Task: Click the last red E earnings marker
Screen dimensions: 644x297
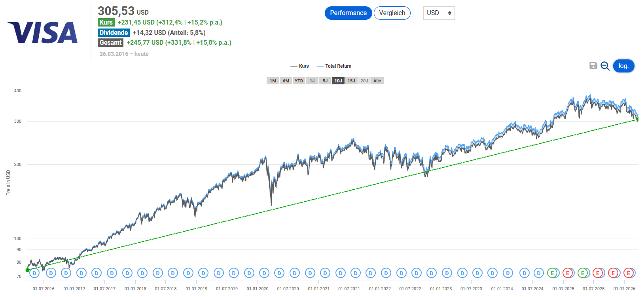Action: (628, 273)
